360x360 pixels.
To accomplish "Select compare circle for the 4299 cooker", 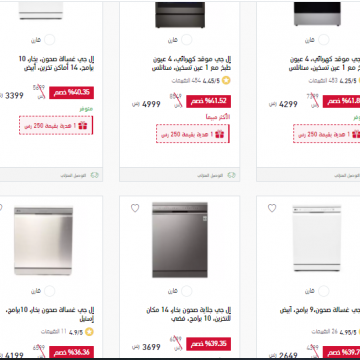I will coord(323,40).
